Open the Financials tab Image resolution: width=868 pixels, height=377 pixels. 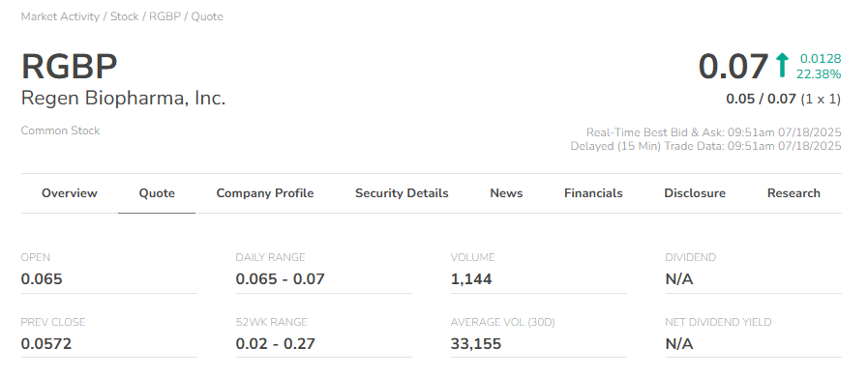click(x=593, y=193)
